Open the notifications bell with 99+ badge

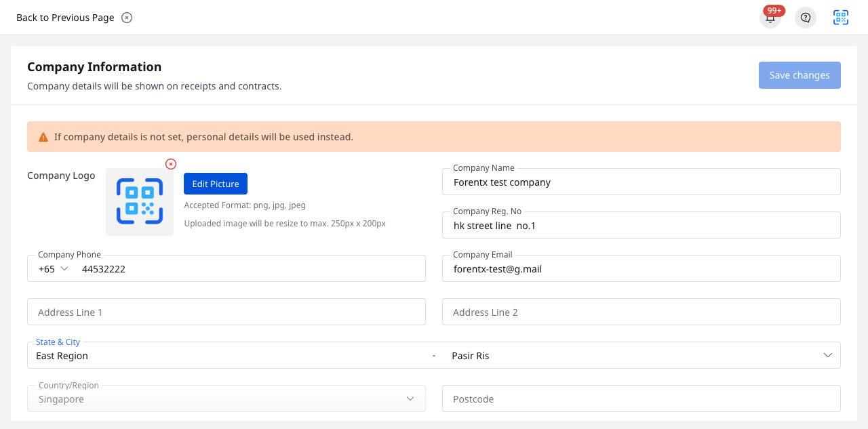pos(770,18)
